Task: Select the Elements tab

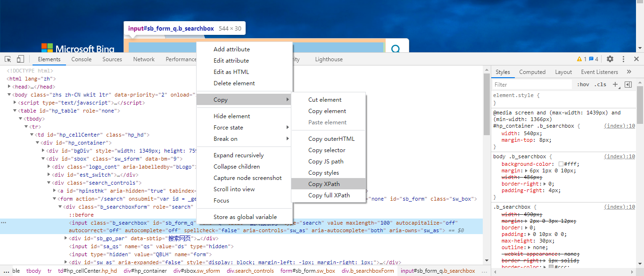Action: pos(50,59)
